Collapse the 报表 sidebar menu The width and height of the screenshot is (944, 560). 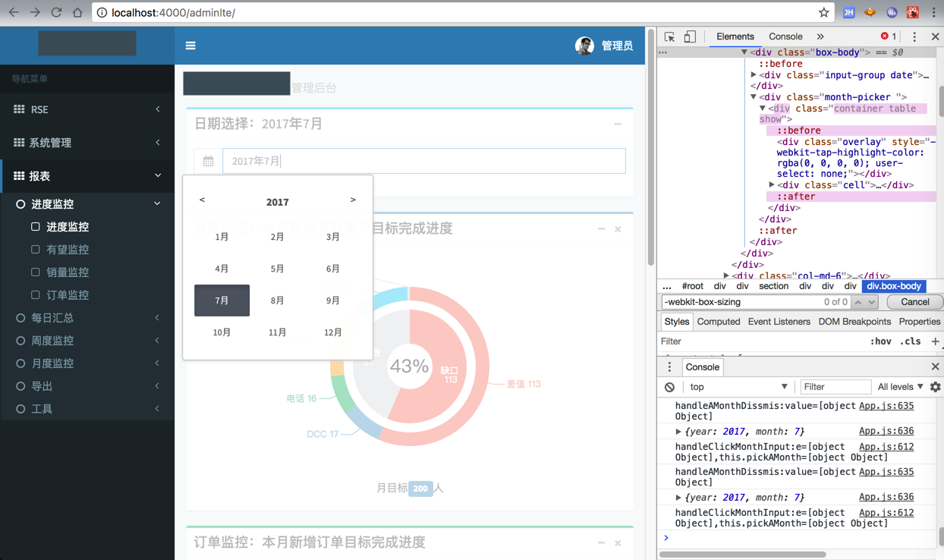pos(87,175)
